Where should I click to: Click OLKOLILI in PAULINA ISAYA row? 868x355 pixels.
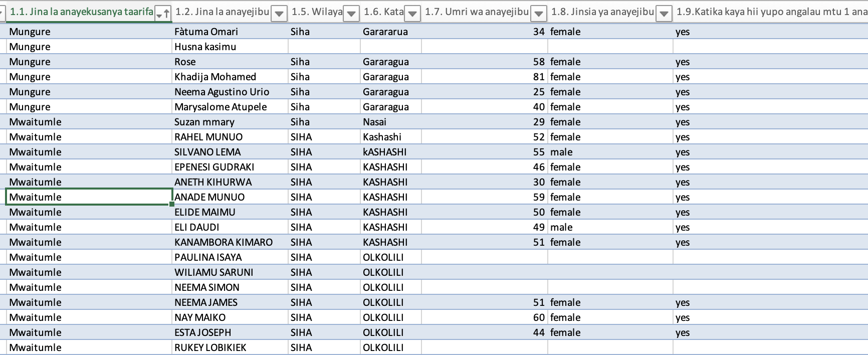[391, 257]
